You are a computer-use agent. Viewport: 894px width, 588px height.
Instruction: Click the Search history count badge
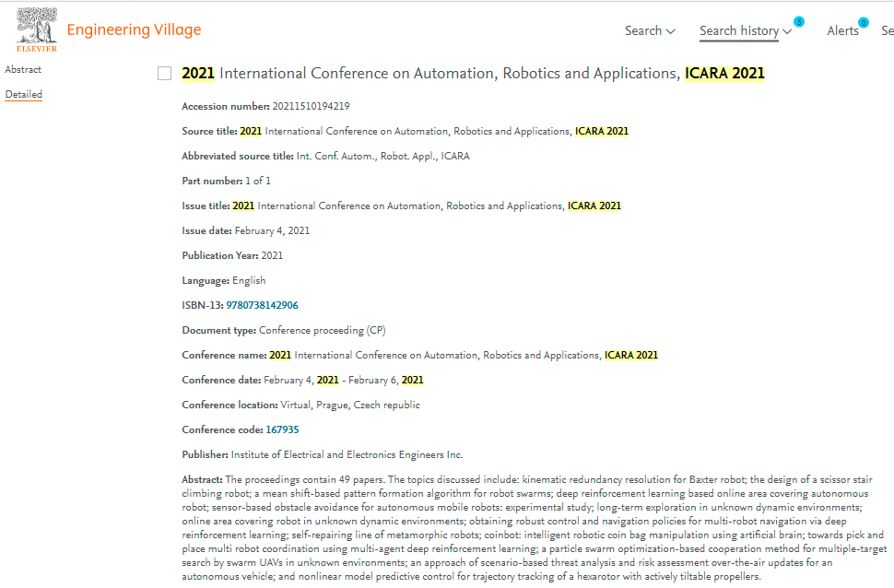coord(799,22)
